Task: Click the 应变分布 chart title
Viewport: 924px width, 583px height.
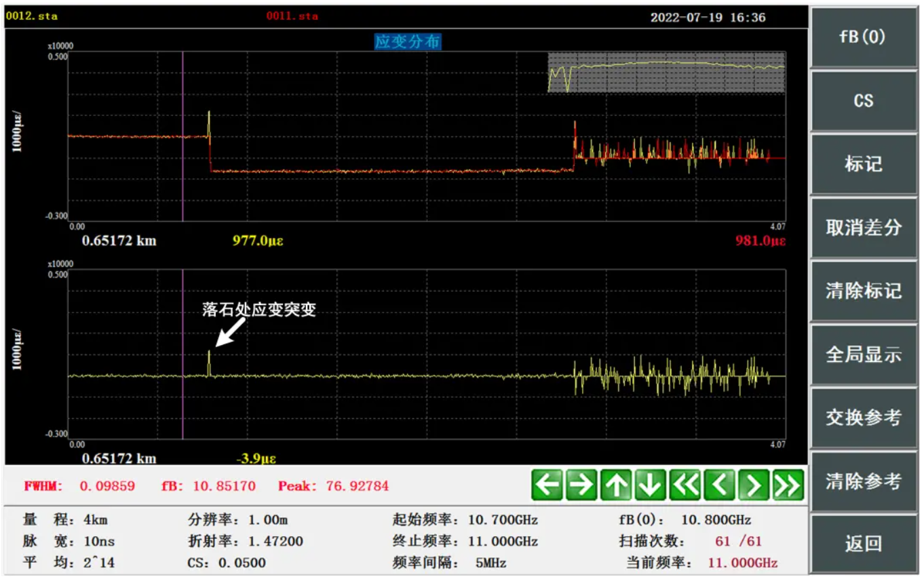Action: [408, 41]
